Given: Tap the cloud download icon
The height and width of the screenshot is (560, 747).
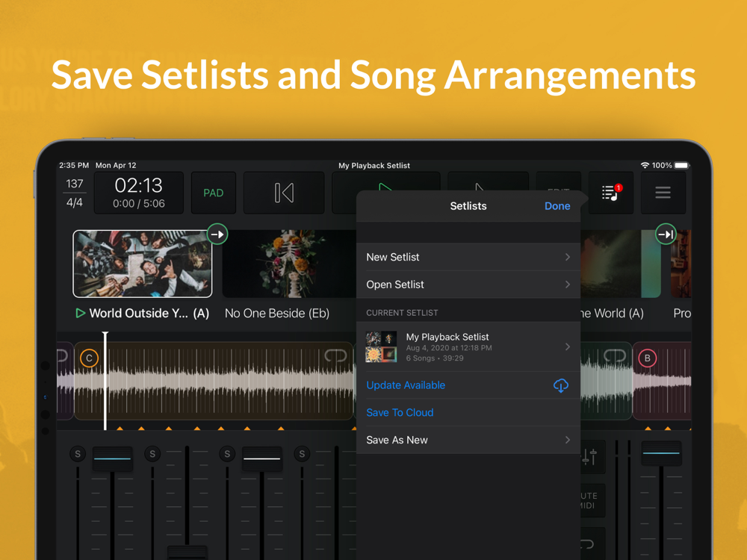Looking at the screenshot, I should [561, 385].
